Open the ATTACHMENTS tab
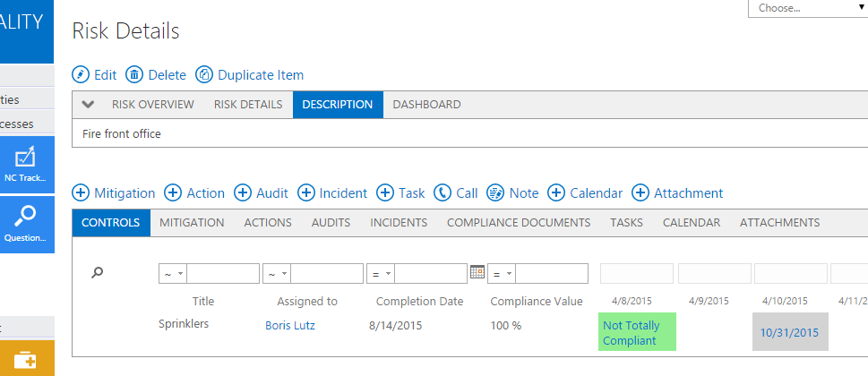This screenshot has height=376, width=868. pyautogui.click(x=780, y=223)
